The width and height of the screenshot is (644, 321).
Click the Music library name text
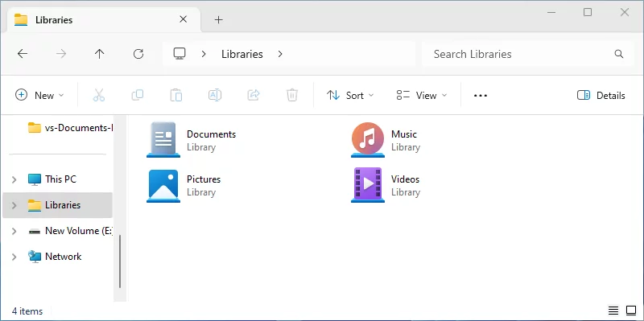point(404,134)
